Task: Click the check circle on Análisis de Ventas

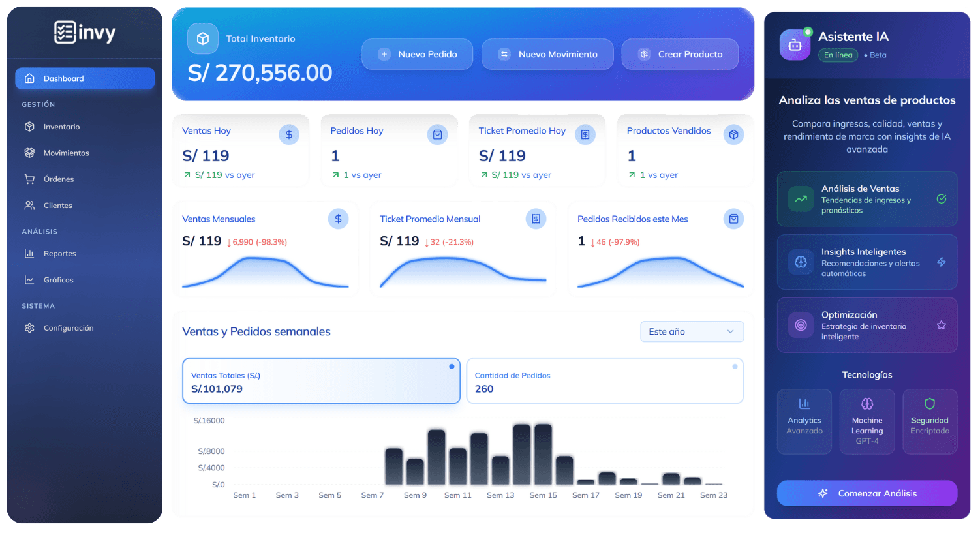Action: point(942,199)
